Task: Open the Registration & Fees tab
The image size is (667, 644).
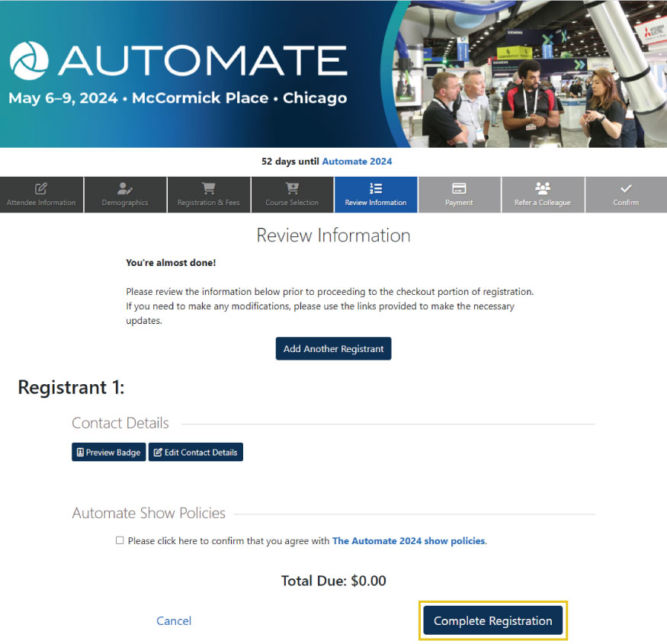Action: 209,195
